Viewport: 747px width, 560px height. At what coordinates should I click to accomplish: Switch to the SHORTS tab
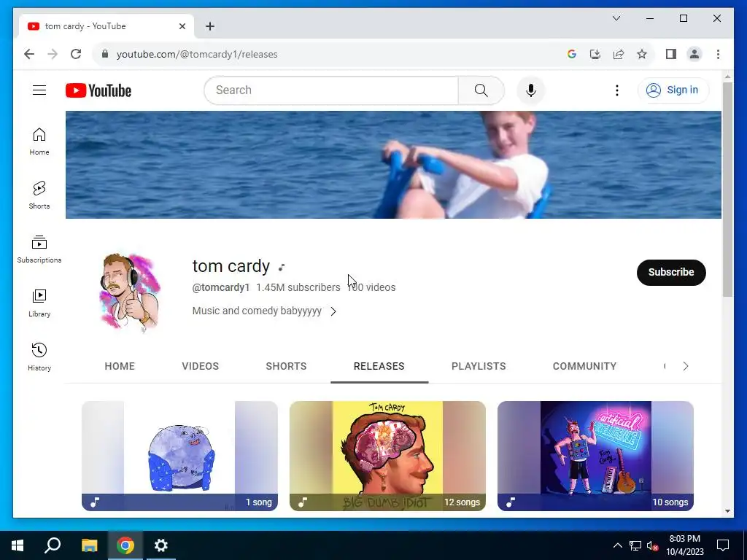pyautogui.click(x=286, y=366)
